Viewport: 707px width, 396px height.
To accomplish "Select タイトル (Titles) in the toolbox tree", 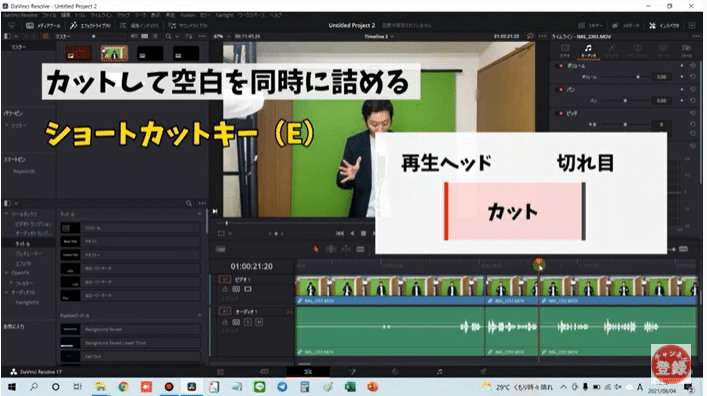I will pyautogui.click(x=23, y=244).
